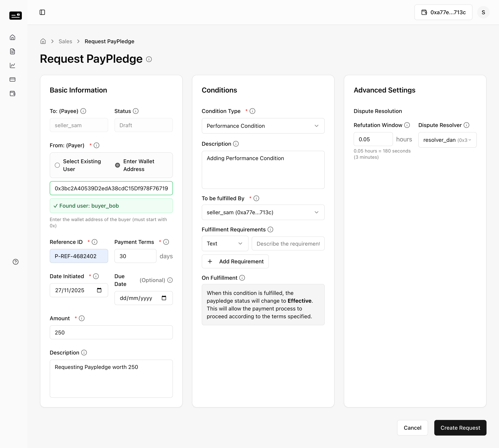Show info for On Fulfillment
This screenshot has width=499, height=448.
242,278
